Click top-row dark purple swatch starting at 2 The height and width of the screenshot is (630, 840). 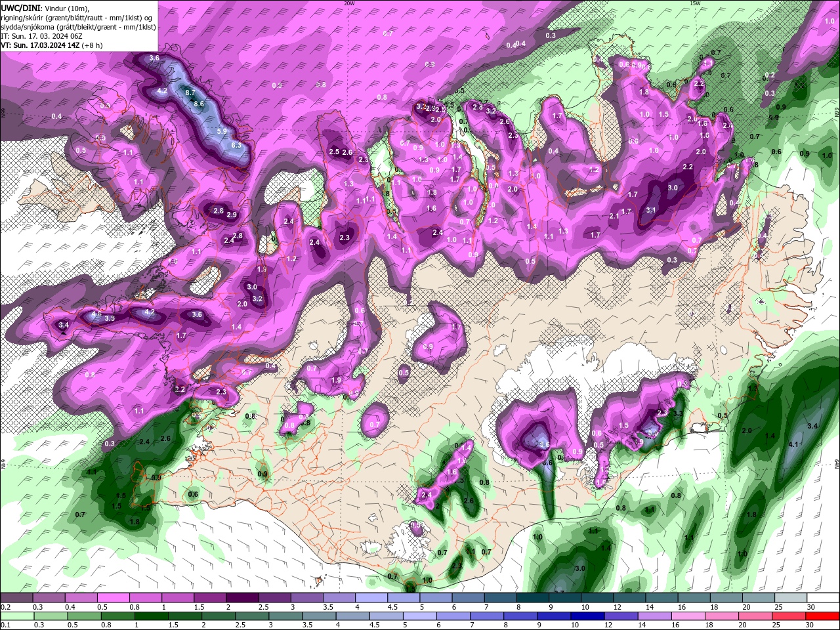click(x=242, y=598)
